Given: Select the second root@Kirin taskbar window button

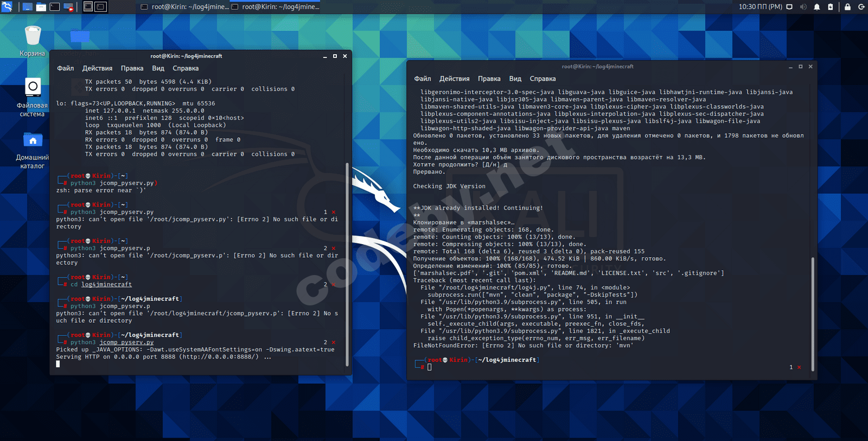Looking at the screenshot, I should [276, 7].
